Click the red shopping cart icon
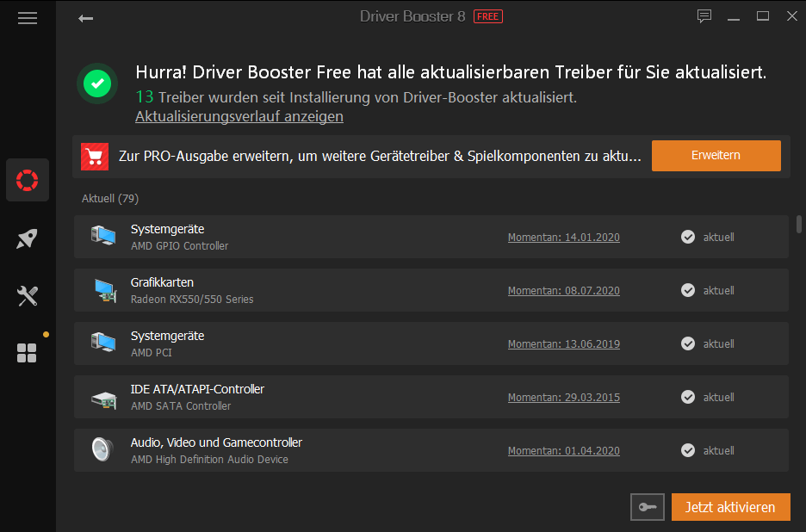Image resolution: width=806 pixels, height=532 pixels. 95,157
